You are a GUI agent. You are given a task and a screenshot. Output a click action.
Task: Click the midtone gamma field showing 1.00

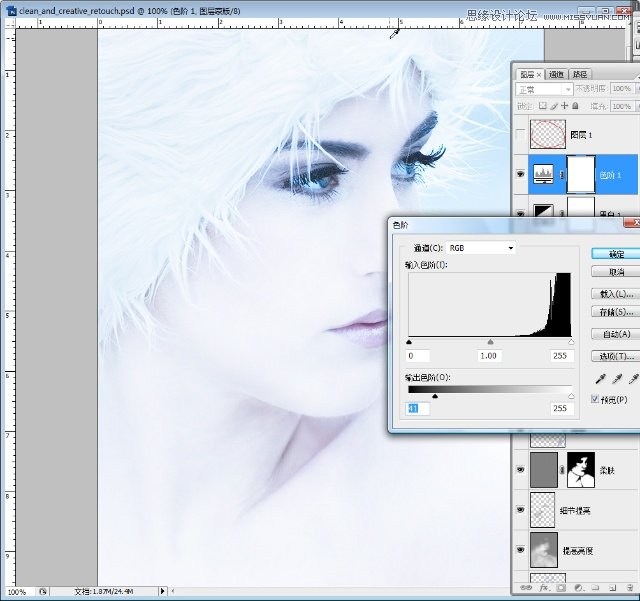tap(489, 356)
